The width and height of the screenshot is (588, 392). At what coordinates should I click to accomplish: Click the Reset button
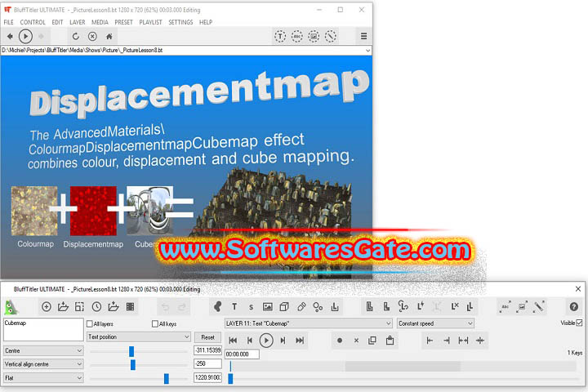pos(207,337)
